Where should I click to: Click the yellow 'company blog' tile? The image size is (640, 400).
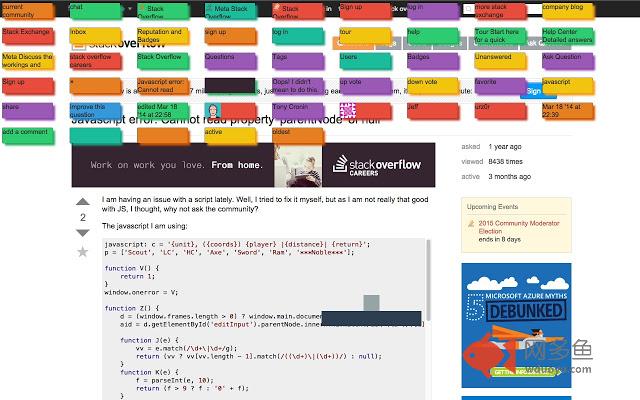coord(568,11)
